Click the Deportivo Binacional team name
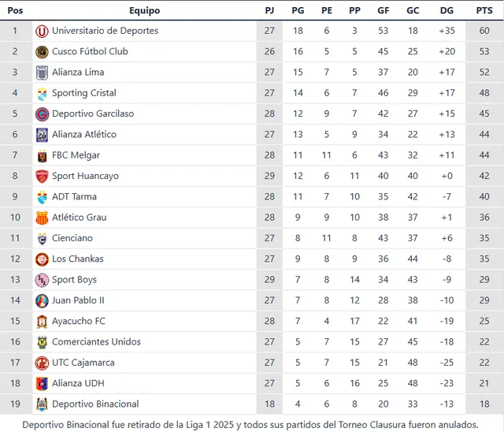The height and width of the screenshot is (432, 504). pos(95,404)
